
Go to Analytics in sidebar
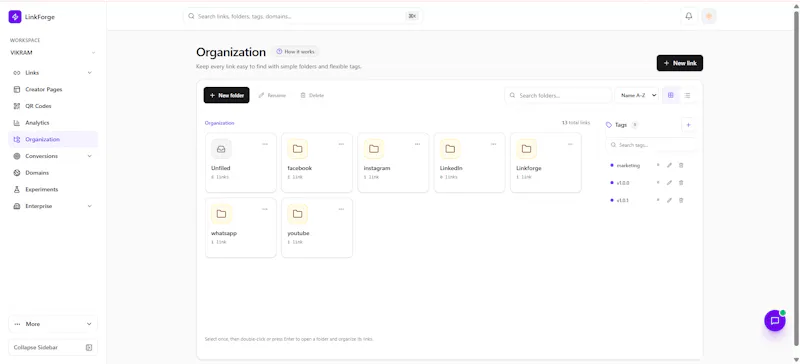click(53, 123)
